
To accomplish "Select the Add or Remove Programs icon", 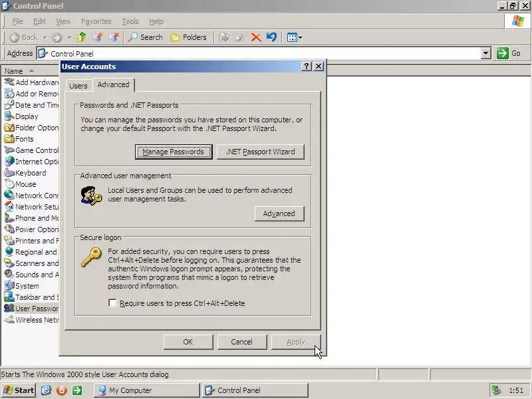I will point(9,94).
